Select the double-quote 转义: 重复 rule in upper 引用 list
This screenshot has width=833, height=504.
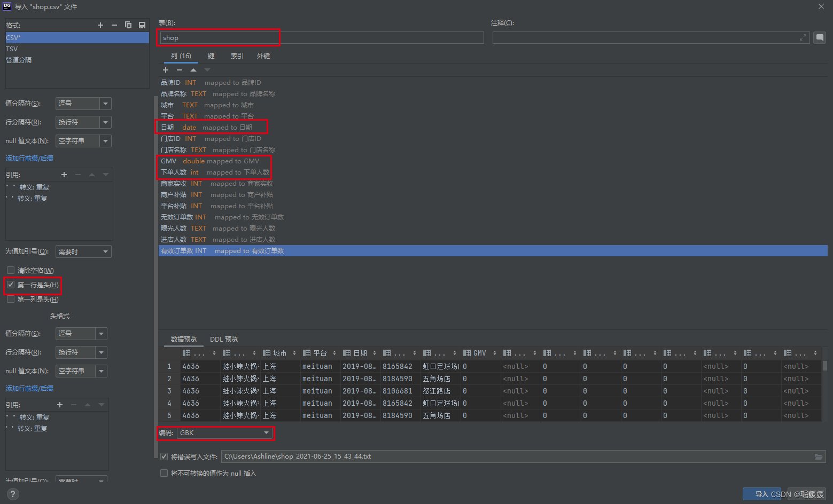click(59, 187)
